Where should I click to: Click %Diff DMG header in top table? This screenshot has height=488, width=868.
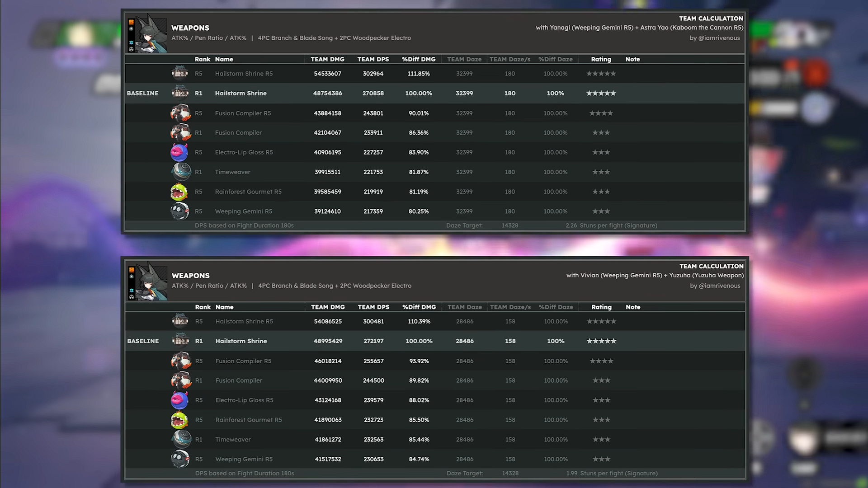point(419,59)
